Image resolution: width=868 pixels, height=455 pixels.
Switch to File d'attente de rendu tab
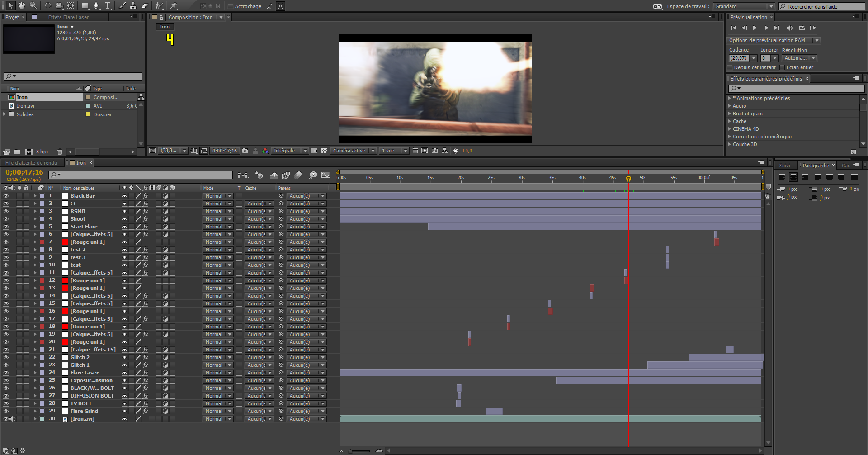click(x=31, y=163)
